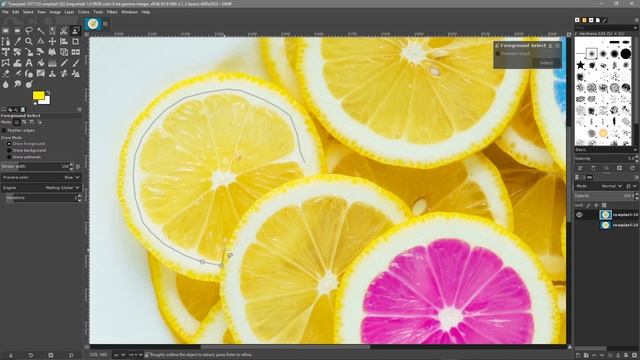640x360 pixels.
Task: Select the Pencil tool
Action: [64, 63]
